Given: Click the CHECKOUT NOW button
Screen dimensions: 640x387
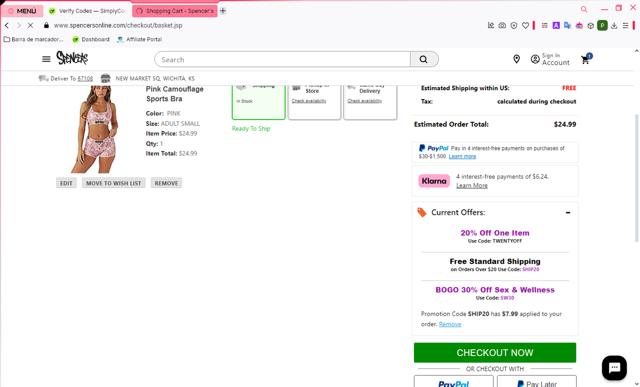Looking at the screenshot, I should [495, 353].
